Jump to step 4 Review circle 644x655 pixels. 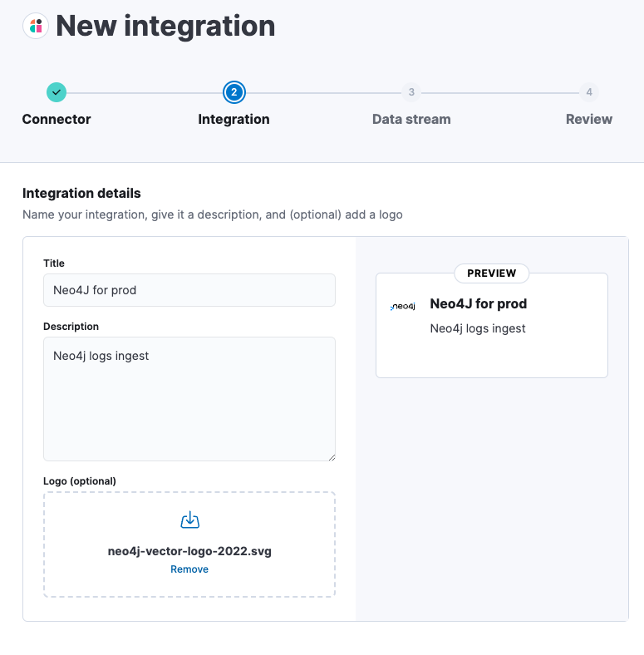[x=588, y=92]
